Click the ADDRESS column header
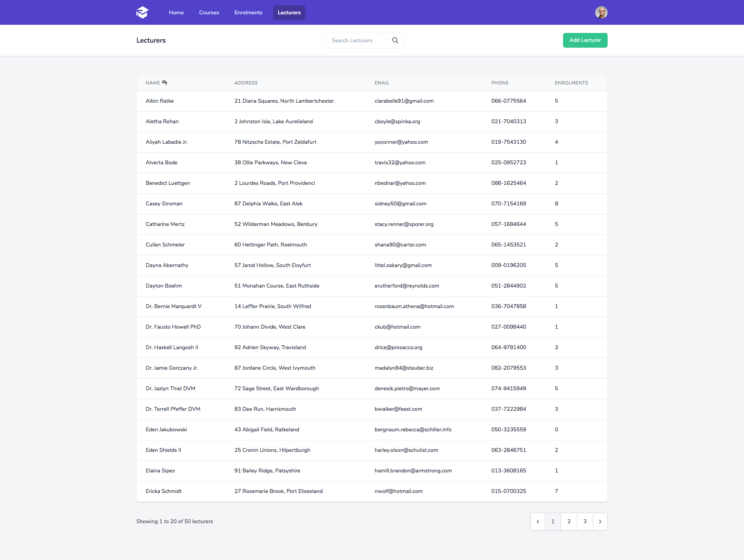Viewport: 744px width, 560px height. pyautogui.click(x=246, y=83)
